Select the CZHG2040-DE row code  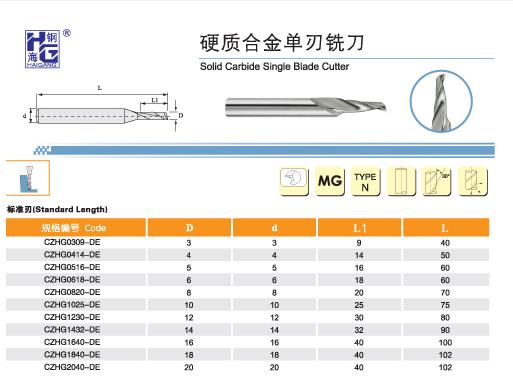click(72, 367)
